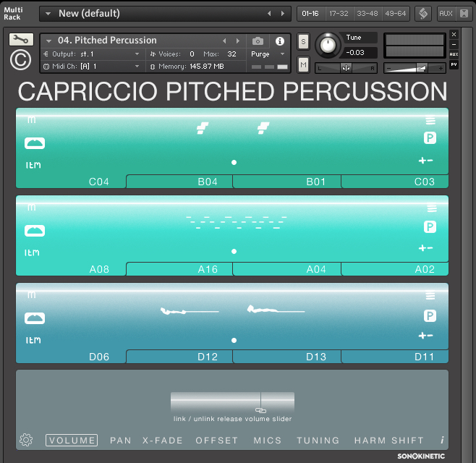Screen dimensions: 476x463
Task: Click the 'P' icon in the middle panel
Action: coord(430,226)
